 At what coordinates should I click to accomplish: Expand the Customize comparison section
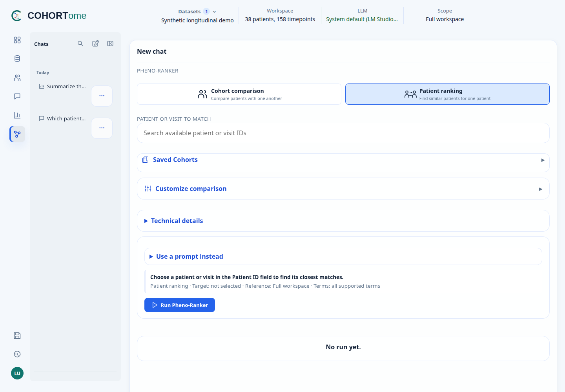click(343, 189)
